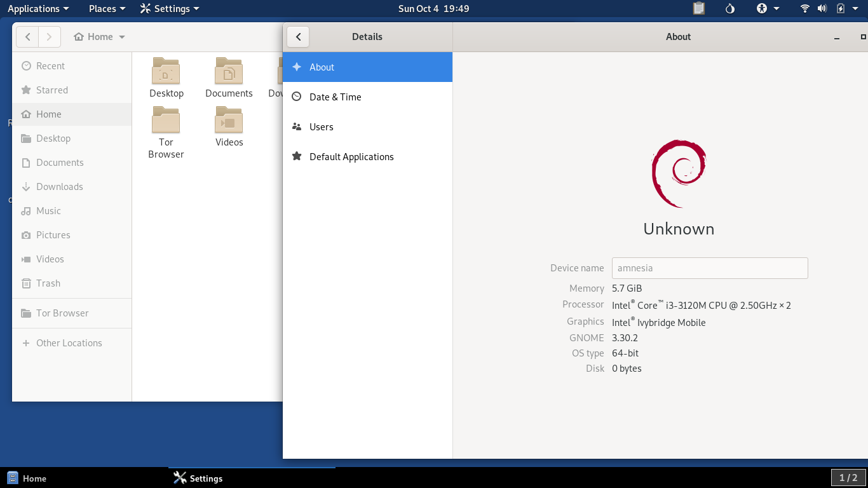
Task: Select the Desktop folder icon in Files
Action: pos(166,71)
